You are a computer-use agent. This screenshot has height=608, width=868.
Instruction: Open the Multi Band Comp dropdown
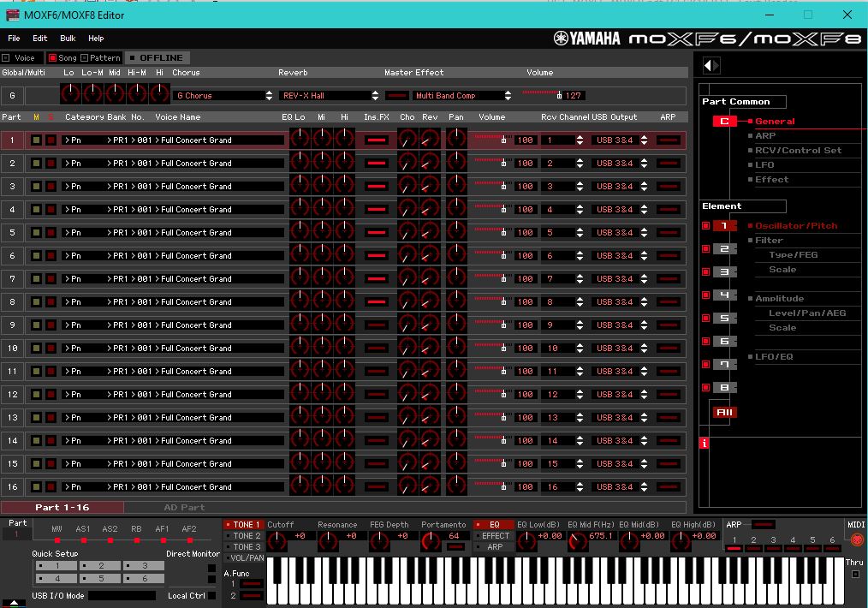(x=462, y=95)
